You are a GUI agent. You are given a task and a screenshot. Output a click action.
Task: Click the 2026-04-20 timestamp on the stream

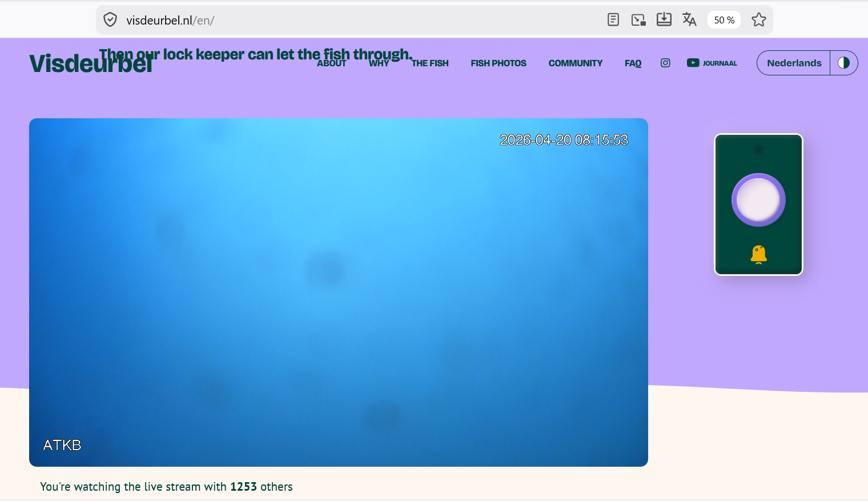(564, 140)
